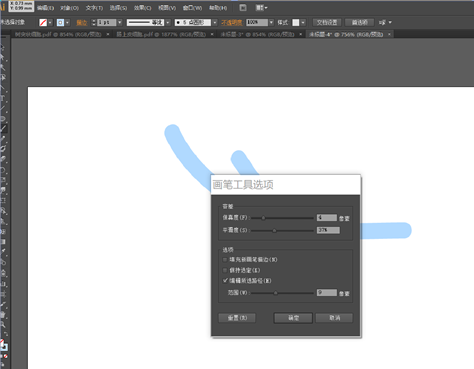Image resolution: width=474 pixels, height=369 pixels.
Task: Click the 首选项 button
Action: coord(360,22)
